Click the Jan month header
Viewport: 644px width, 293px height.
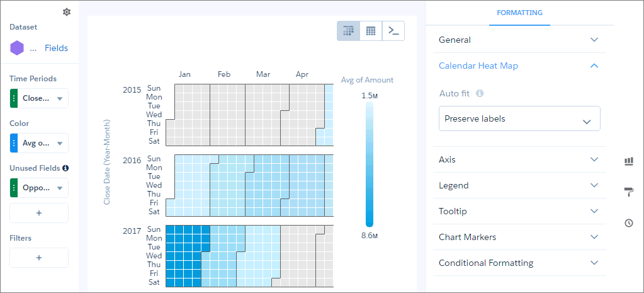pyautogui.click(x=184, y=74)
